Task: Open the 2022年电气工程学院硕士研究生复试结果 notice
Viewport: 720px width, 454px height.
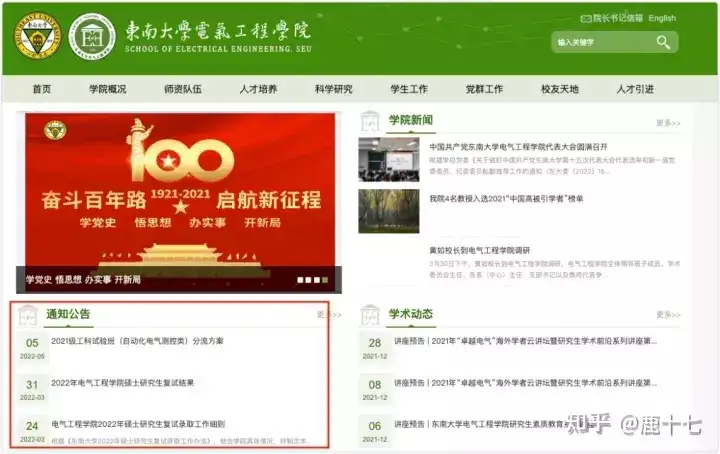Action: (123, 383)
